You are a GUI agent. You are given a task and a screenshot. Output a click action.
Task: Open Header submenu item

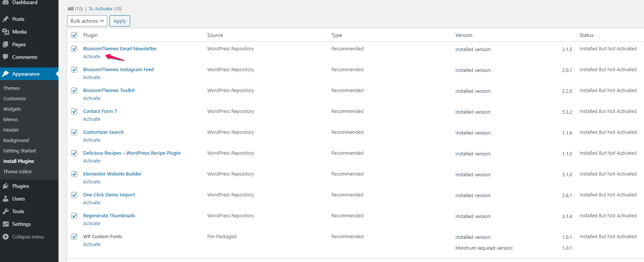coord(11,130)
